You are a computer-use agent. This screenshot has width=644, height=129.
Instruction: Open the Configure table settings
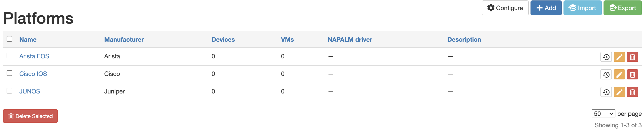[505, 8]
